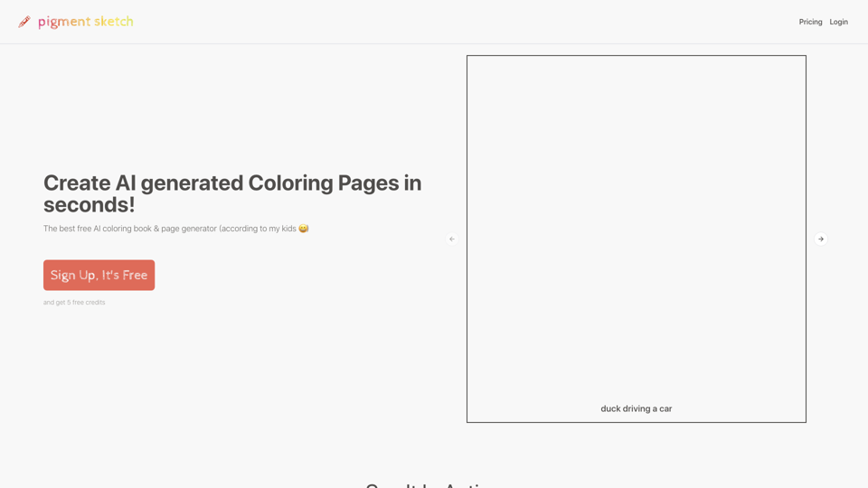Click the 'duck driving a car' caption
This screenshot has height=488, width=868.
tap(636, 408)
